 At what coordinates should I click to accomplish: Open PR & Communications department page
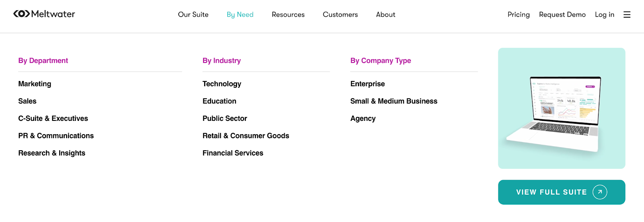[56, 136]
